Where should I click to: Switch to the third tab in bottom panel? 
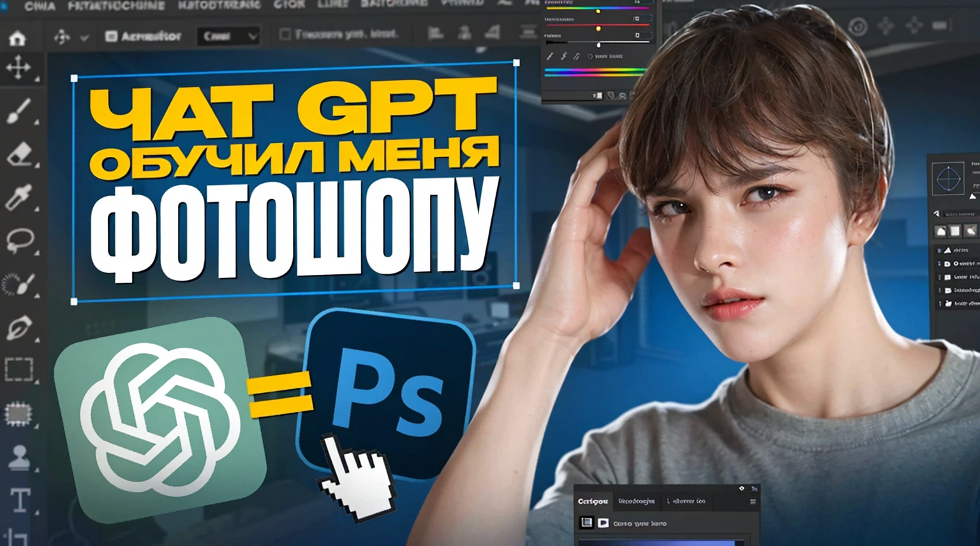click(687, 501)
